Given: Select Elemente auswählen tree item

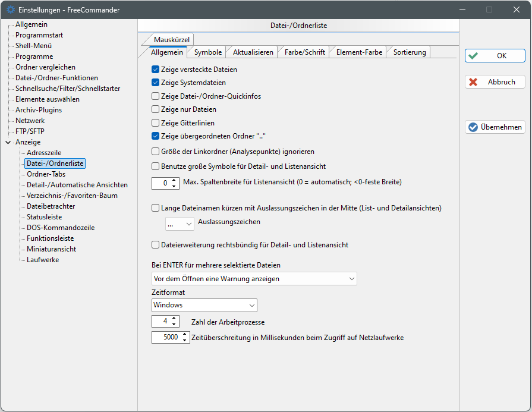Looking at the screenshot, I should [x=47, y=99].
